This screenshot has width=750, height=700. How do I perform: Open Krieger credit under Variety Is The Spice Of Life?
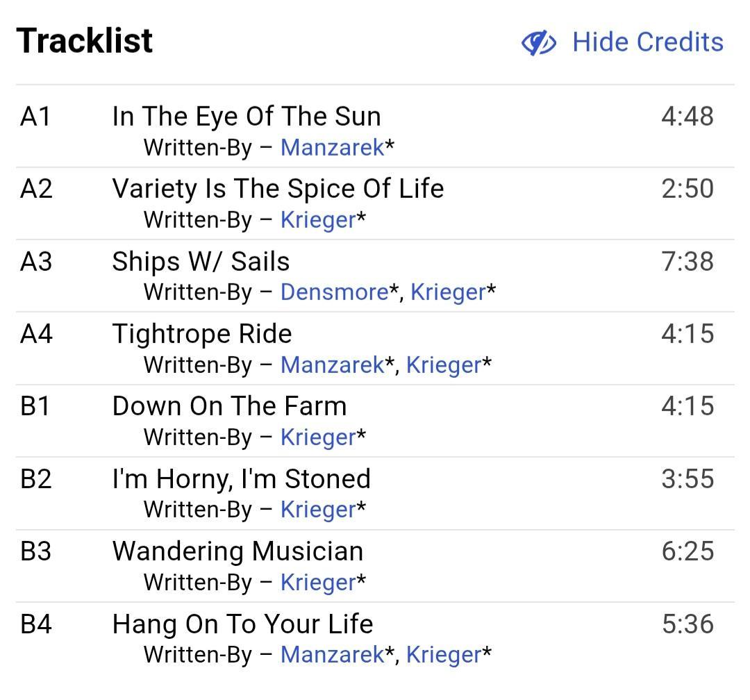[318, 219]
